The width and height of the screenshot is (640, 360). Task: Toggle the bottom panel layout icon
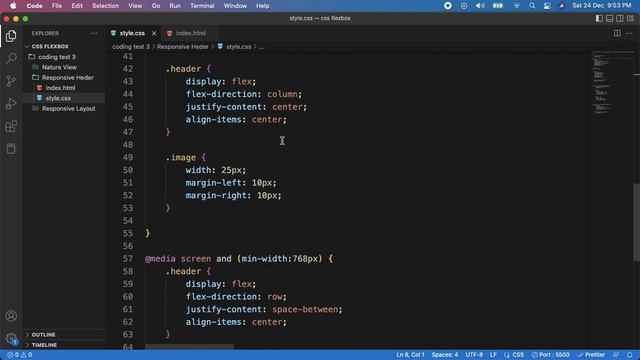609,18
